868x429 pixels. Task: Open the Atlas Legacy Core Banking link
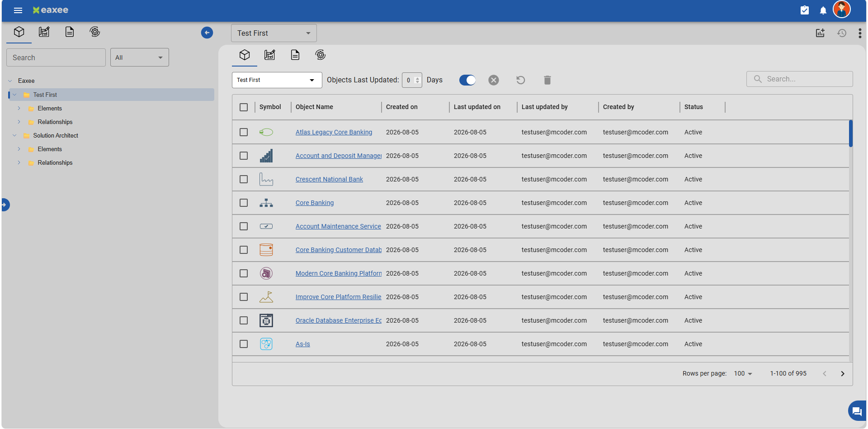coord(334,132)
